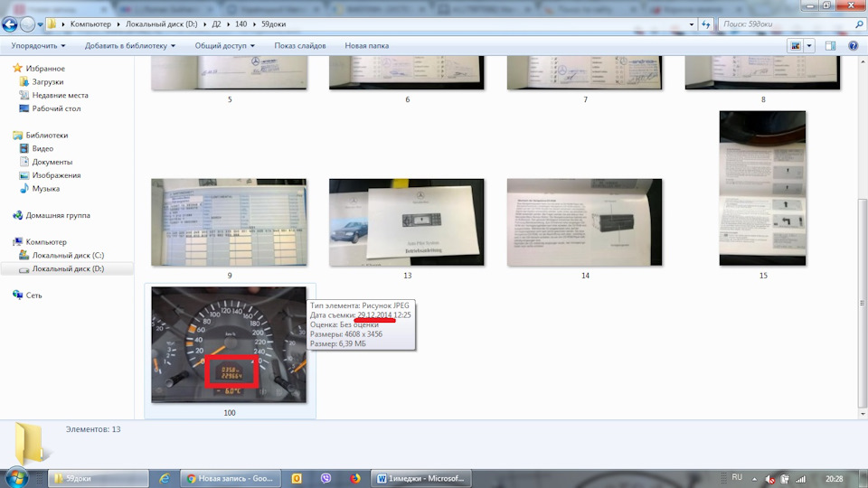Select image thumbnail 5
868x488 pixels.
pyautogui.click(x=229, y=72)
